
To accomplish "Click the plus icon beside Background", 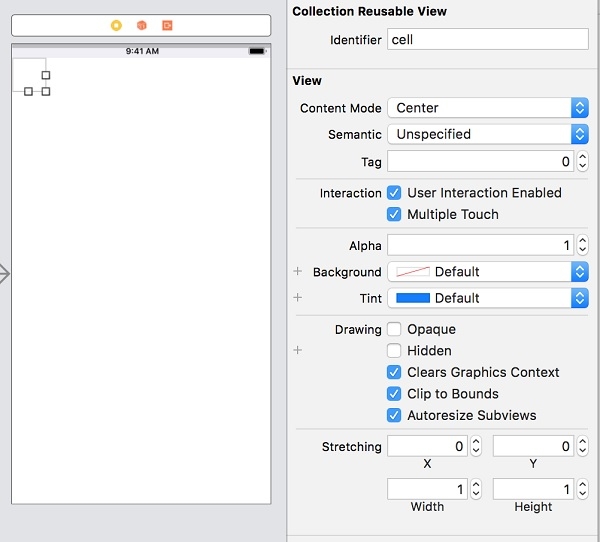I will click(297, 272).
